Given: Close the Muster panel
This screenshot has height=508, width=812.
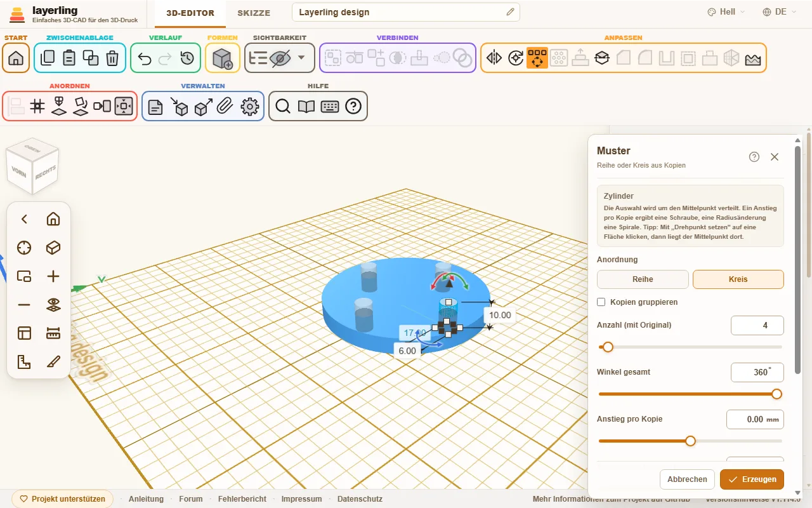Looking at the screenshot, I should [775, 157].
